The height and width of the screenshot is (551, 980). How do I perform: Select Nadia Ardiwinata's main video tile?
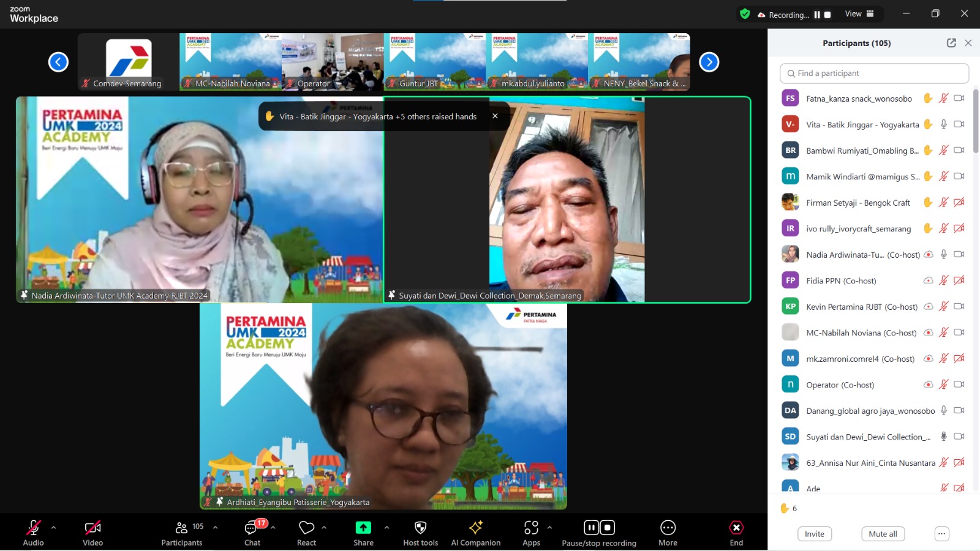tap(200, 200)
